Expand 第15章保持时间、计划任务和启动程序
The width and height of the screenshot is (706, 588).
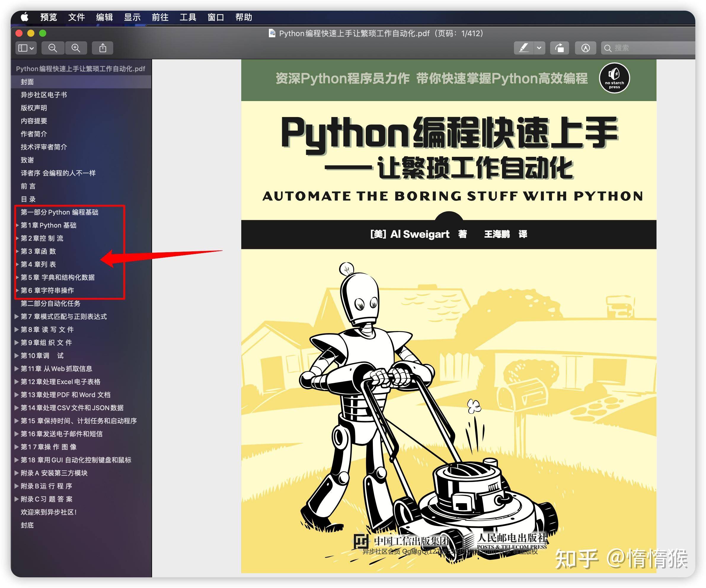click(x=17, y=421)
